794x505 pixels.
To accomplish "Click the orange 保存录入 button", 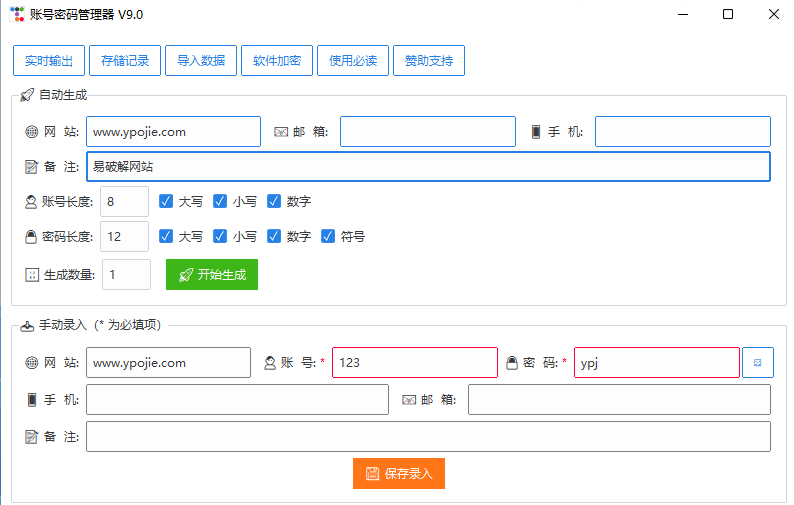I will pyautogui.click(x=399, y=474).
